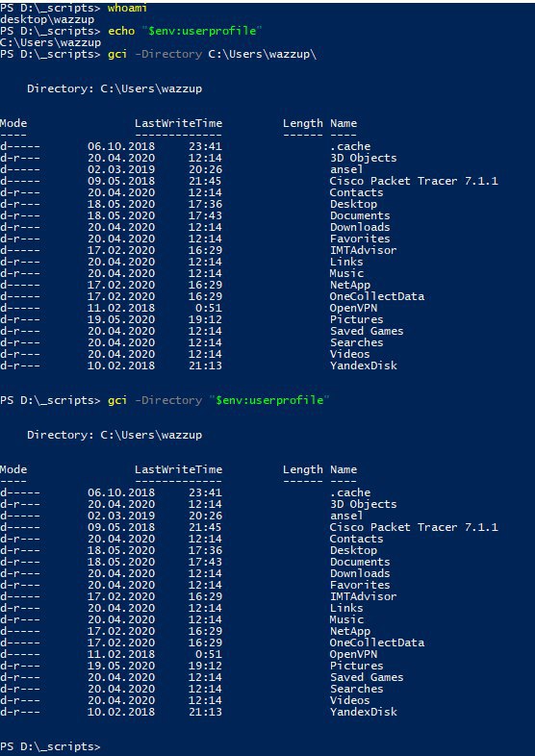Click "NetApp" in the second listing
This screenshot has width=535, height=756.
349,632
